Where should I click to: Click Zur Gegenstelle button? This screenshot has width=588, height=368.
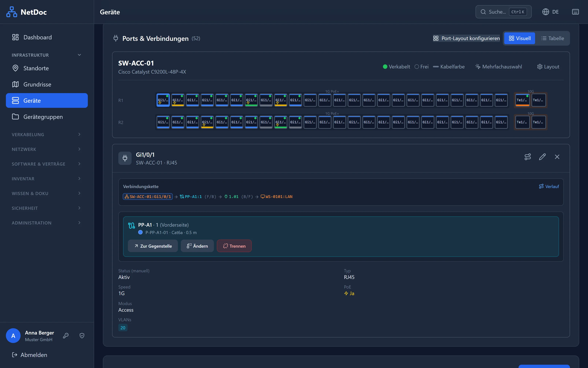pos(153,246)
